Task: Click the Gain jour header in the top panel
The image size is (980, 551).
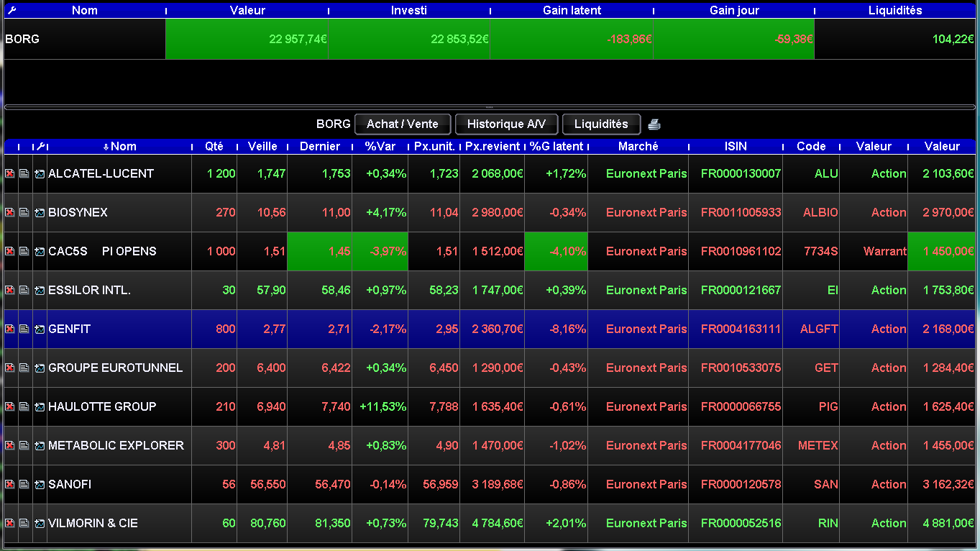Action: 734,10
